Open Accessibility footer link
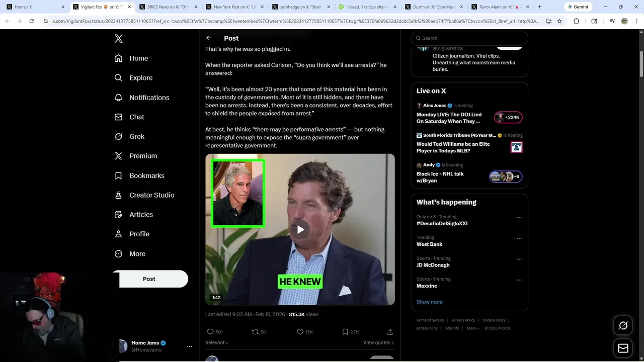644x362 pixels. (427, 328)
